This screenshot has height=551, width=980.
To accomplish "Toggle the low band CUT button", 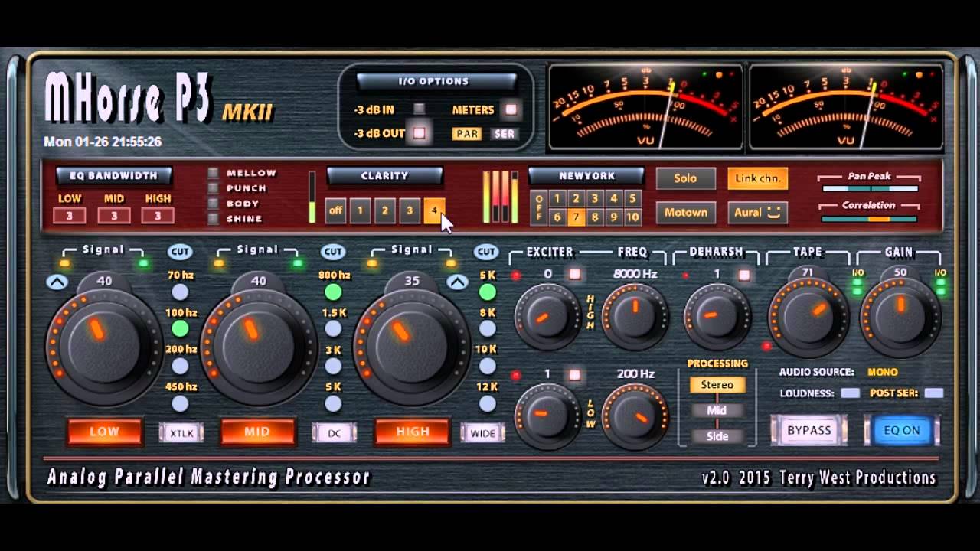I will (180, 252).
